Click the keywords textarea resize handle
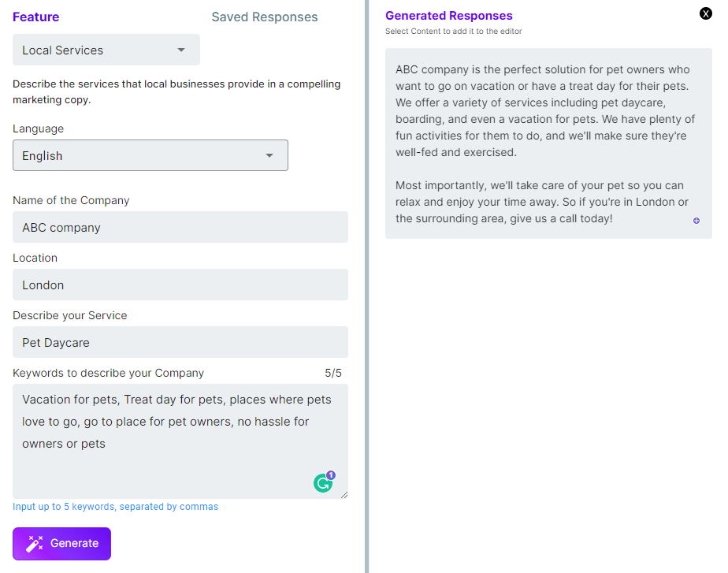Screen dimensions: 728x573 344,495
